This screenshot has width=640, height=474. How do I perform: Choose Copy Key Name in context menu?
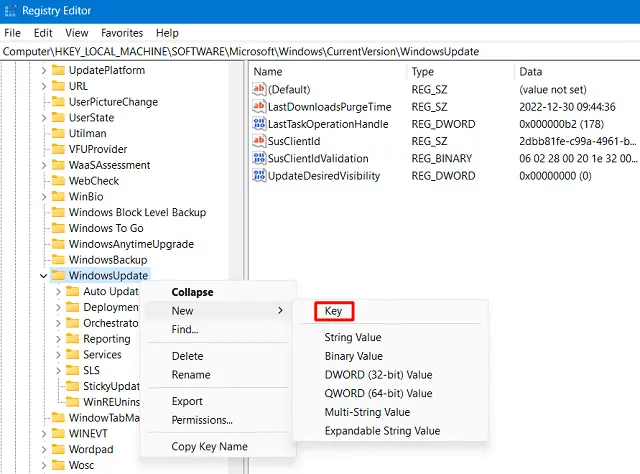tap(218, 446)
